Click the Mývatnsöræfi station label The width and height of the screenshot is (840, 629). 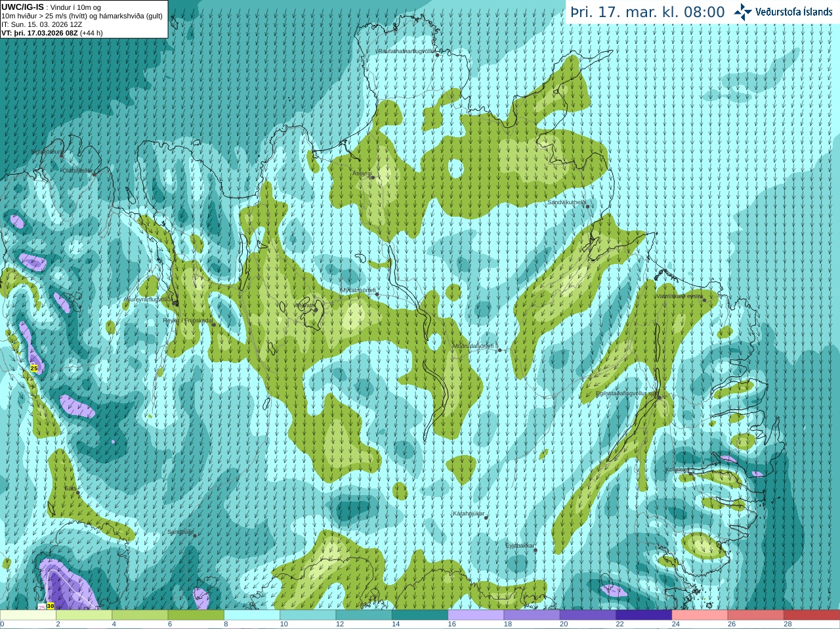pyautogui.click(x=358, y=290)
